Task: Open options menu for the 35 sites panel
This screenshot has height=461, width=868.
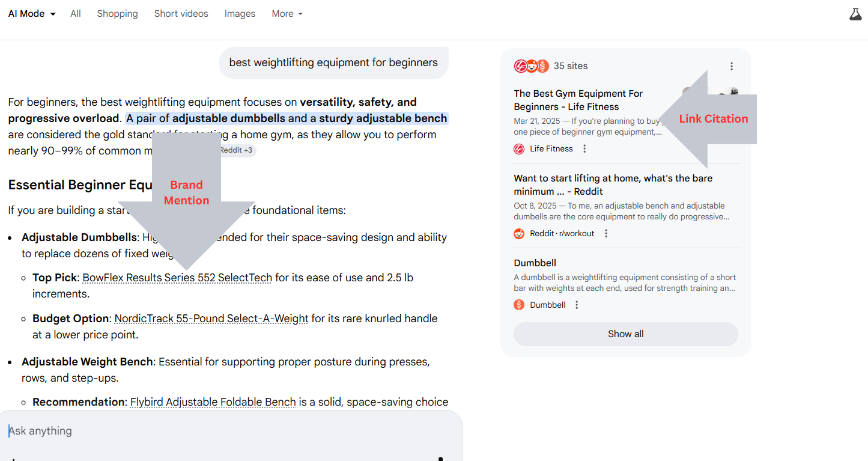Action: point(732,66)
